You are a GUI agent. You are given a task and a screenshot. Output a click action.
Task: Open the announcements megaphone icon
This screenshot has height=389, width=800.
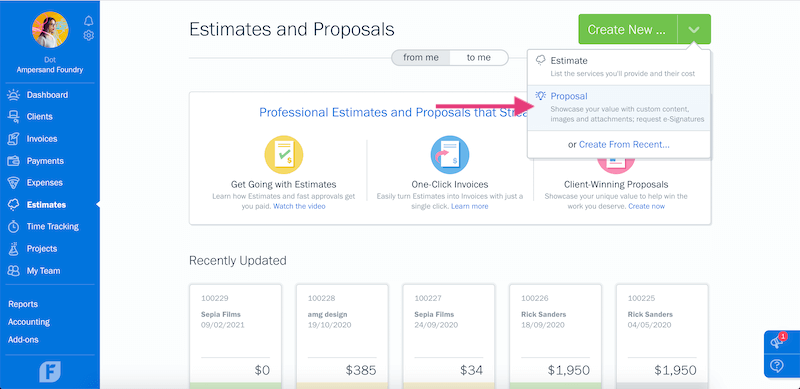point(778,342)
